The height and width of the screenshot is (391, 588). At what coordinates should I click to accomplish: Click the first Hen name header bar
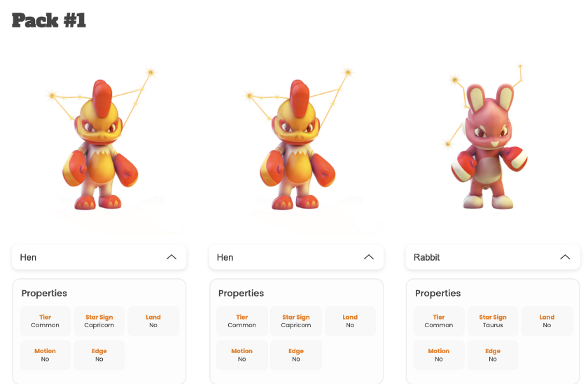(x=99, y=257)
